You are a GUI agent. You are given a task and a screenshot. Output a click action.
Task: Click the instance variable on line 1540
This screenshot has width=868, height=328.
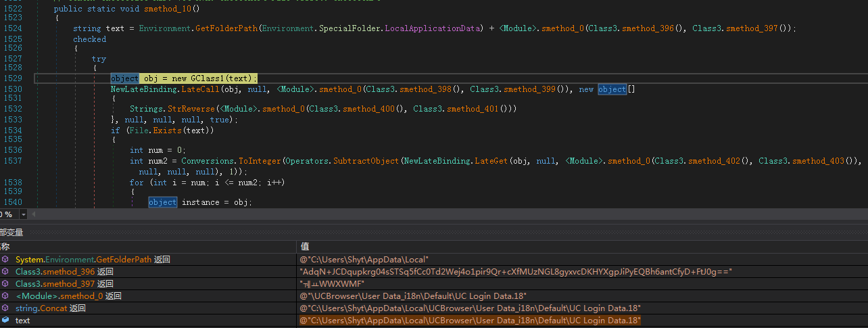[201, 202]
